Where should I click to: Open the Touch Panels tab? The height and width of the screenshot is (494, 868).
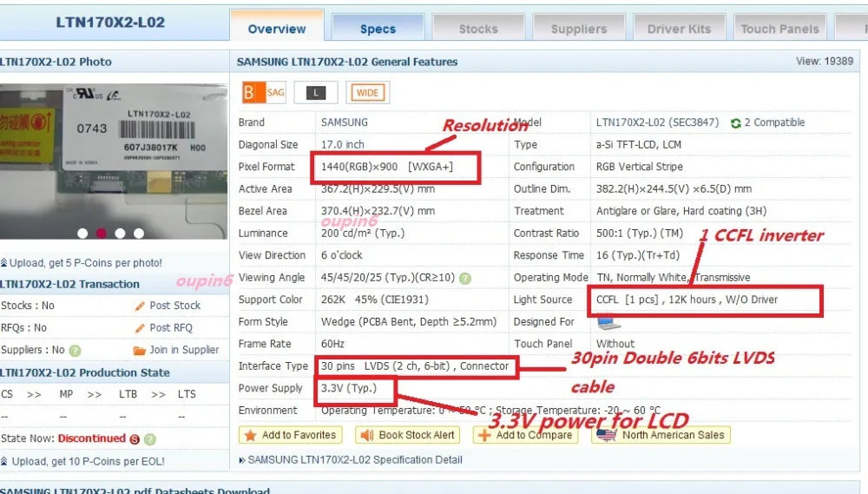tap(780, 28)
